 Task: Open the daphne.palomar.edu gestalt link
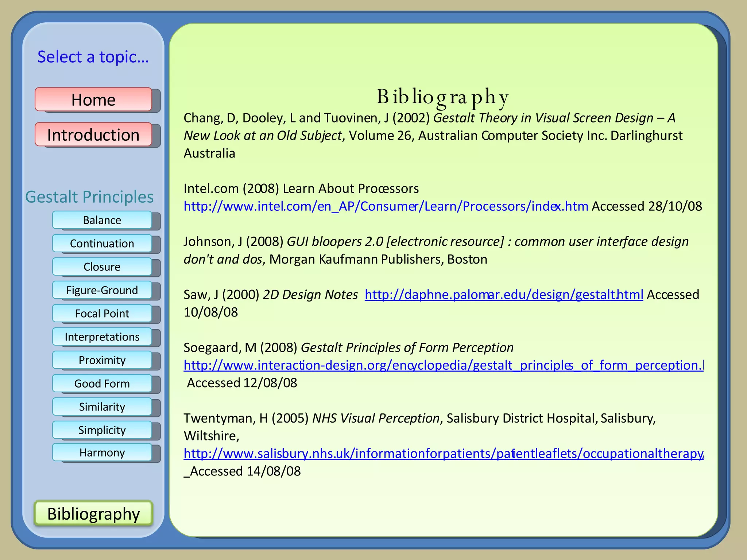(504, 295)
